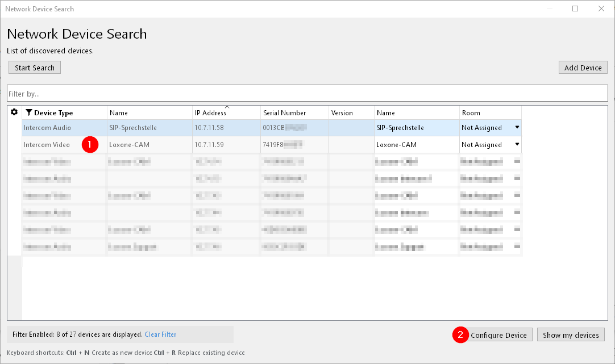This screenshot has height=364, width=615.
Task: Click the Clear Filter link
Action: click(160, 334)
